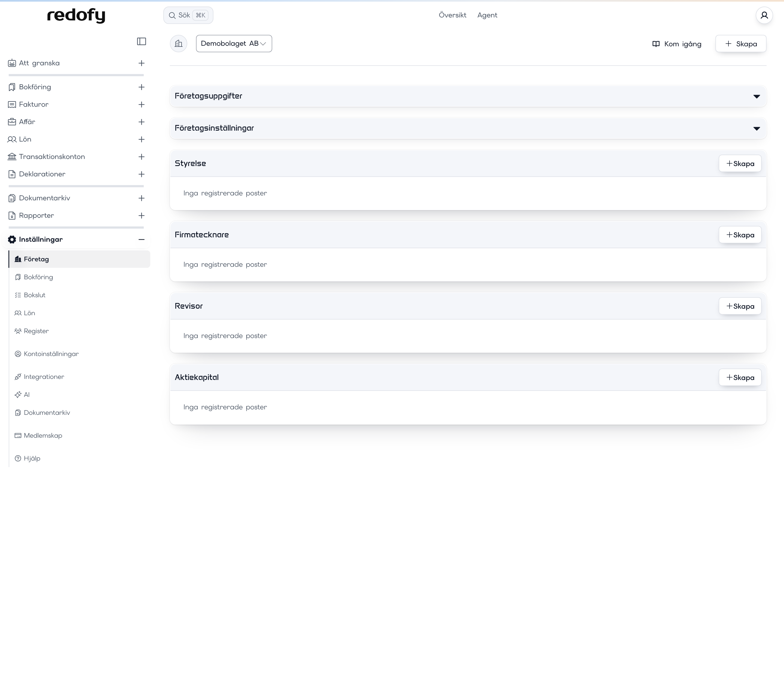Click the Företagsuppgifter heading
The width and height of the screenshot is (784, 675).
(x=209, y=96)
